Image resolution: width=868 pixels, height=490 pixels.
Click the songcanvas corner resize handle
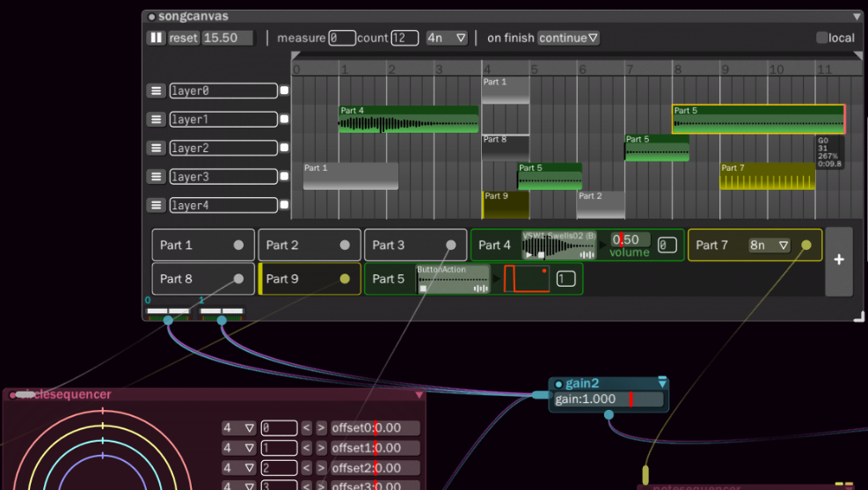(858, 316)
